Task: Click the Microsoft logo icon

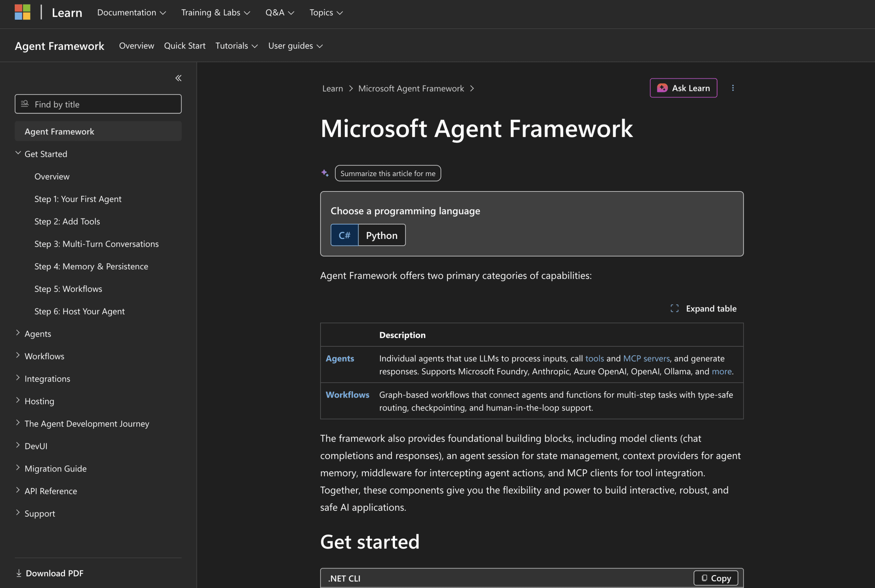Action: click(23, 12)
